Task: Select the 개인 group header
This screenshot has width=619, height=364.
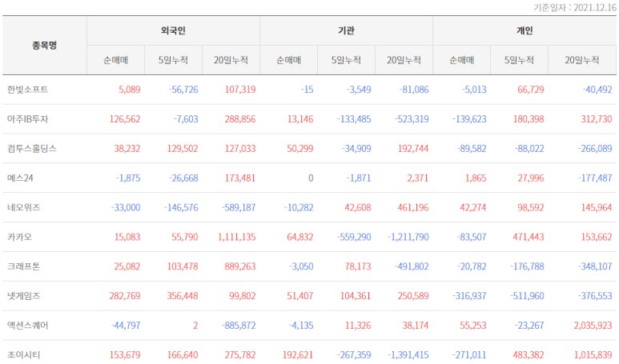Action: click(x=525, y=30)
